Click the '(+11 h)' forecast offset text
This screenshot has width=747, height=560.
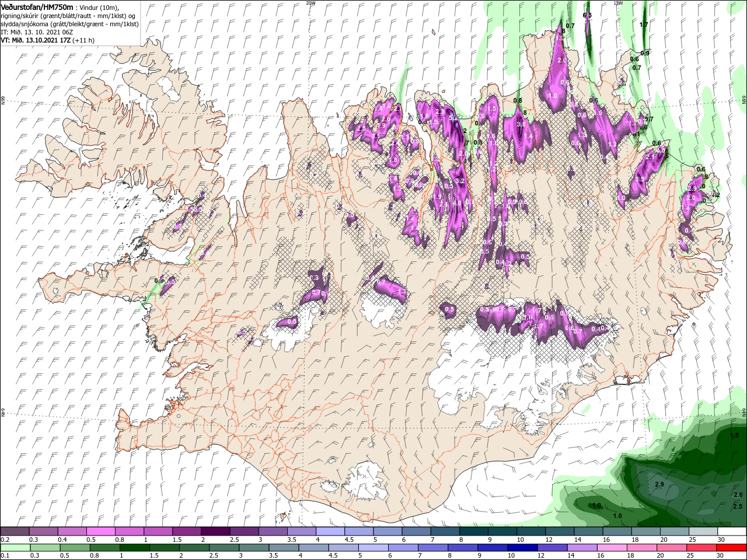[x=84, y=40]
